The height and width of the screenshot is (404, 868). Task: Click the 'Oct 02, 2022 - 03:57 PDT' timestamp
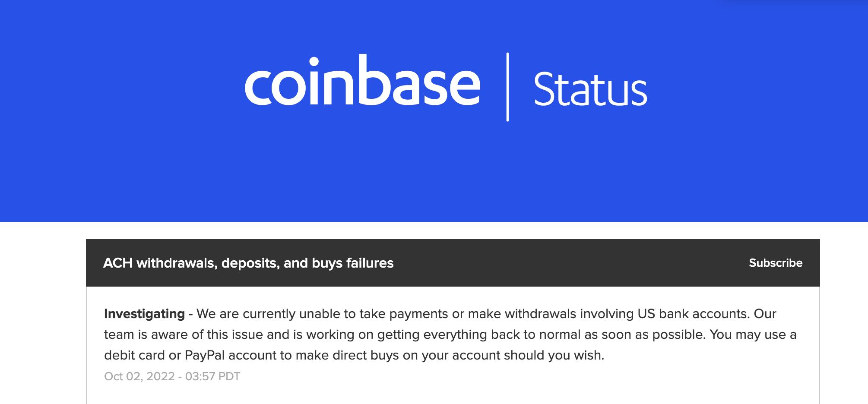point(172,376)
